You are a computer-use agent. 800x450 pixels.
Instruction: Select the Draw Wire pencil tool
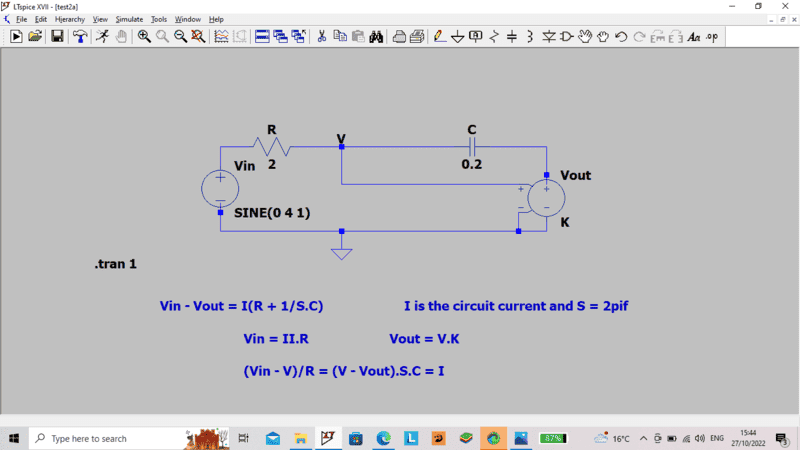[x=439, y=37]
